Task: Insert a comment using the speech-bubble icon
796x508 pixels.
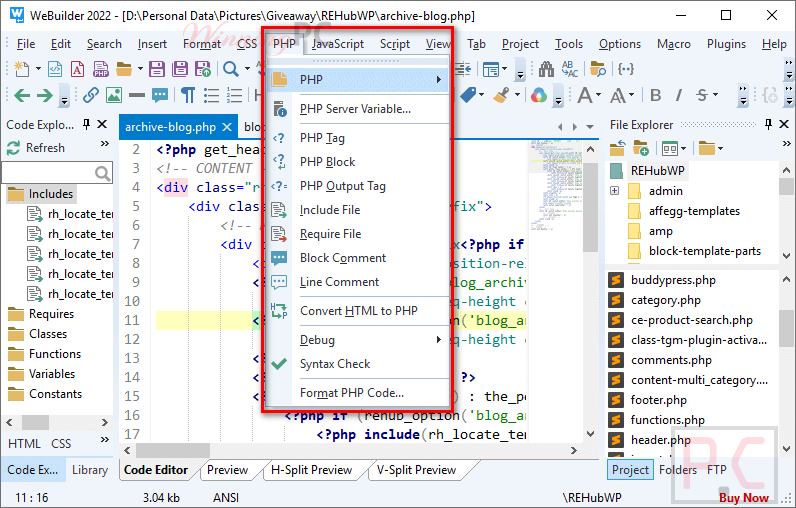Action: tap(160, 95)
